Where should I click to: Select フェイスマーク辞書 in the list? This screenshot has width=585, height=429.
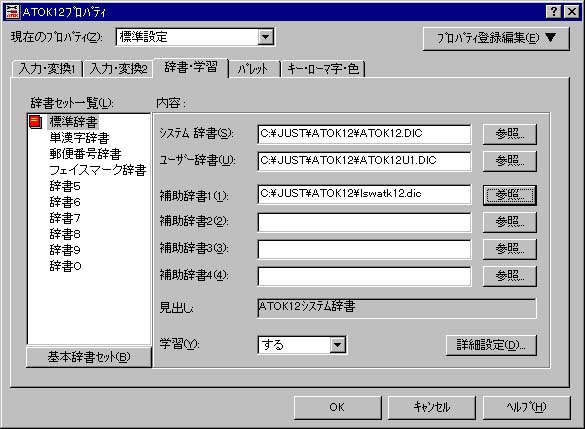(x=98, y=170)
